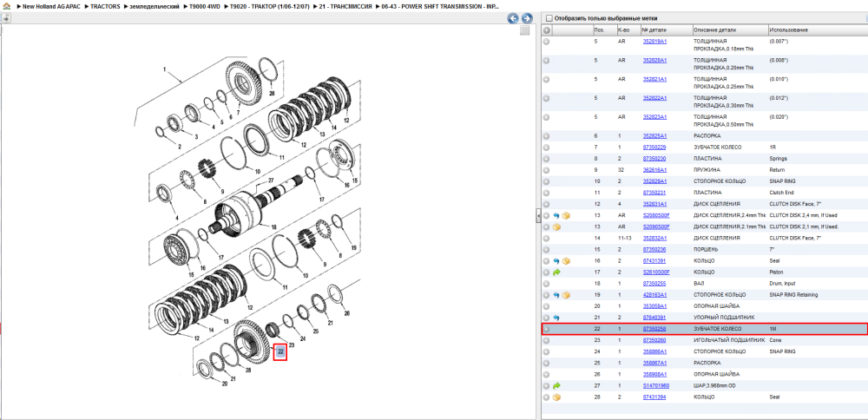
Task: Click the package icon for S2080S00F
Action: (x=566, y=215)
